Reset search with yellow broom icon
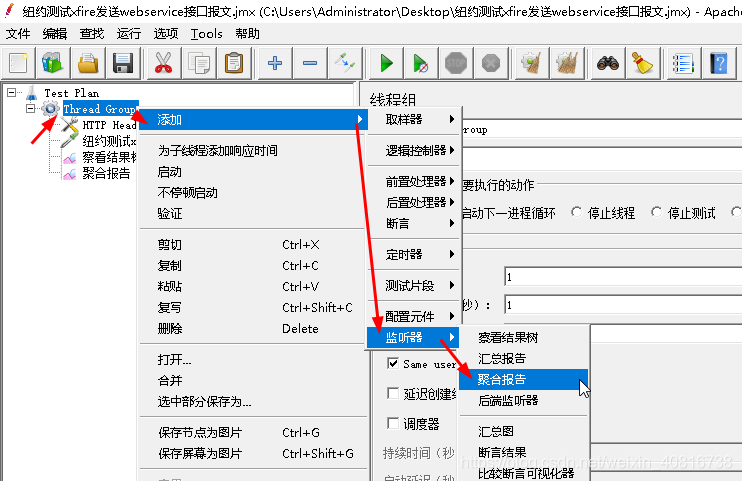Image resolution: width=742 pixels, height=481 pixels. pos(643,63)
